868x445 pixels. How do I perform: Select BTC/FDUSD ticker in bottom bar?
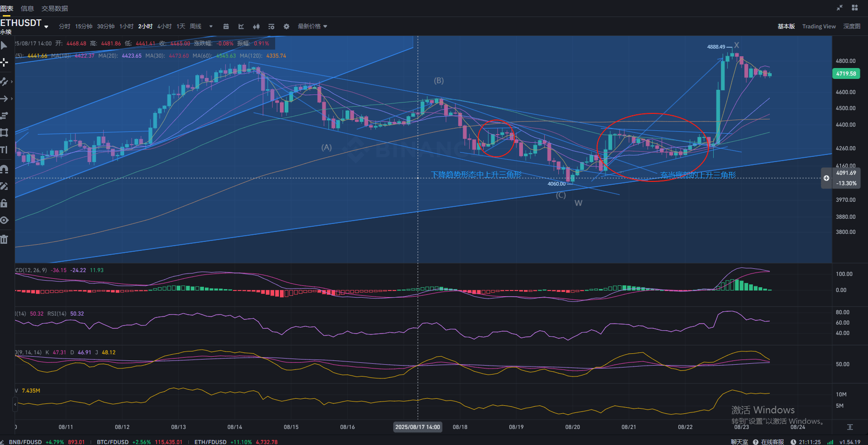(139, 442)
